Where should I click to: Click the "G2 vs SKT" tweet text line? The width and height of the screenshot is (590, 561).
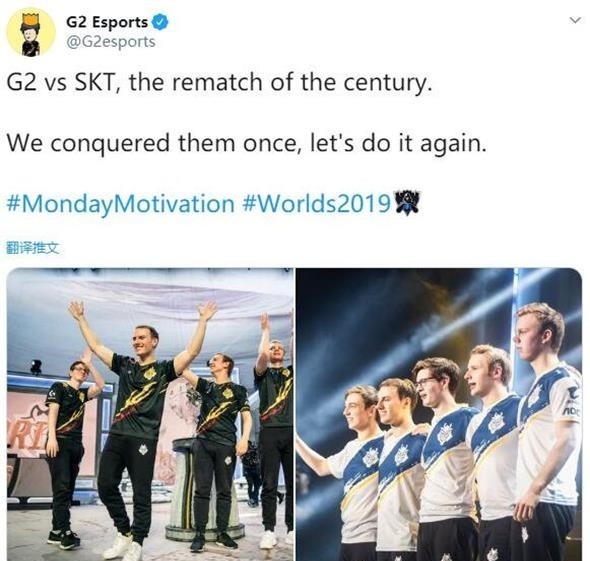coord(219,82)
